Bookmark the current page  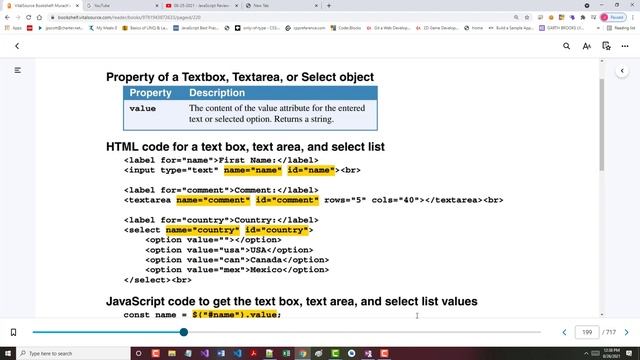pos(13,332)
